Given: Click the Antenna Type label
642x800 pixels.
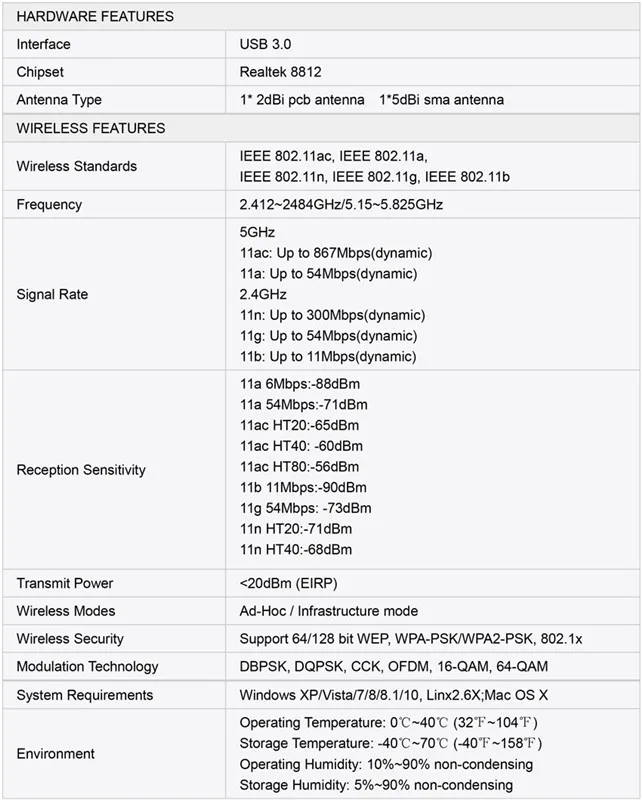Looking at the screenshot, I should pyautogui.click(x=59, y=99).
